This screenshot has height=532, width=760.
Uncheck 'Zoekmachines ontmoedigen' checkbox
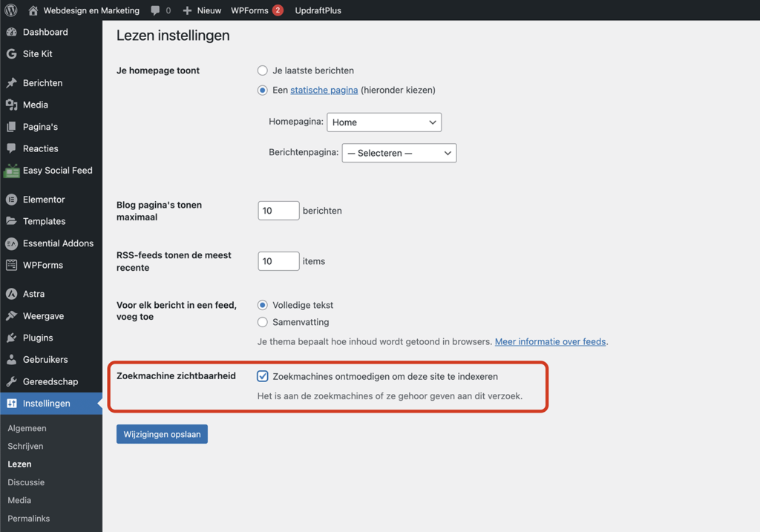(263, 376)
